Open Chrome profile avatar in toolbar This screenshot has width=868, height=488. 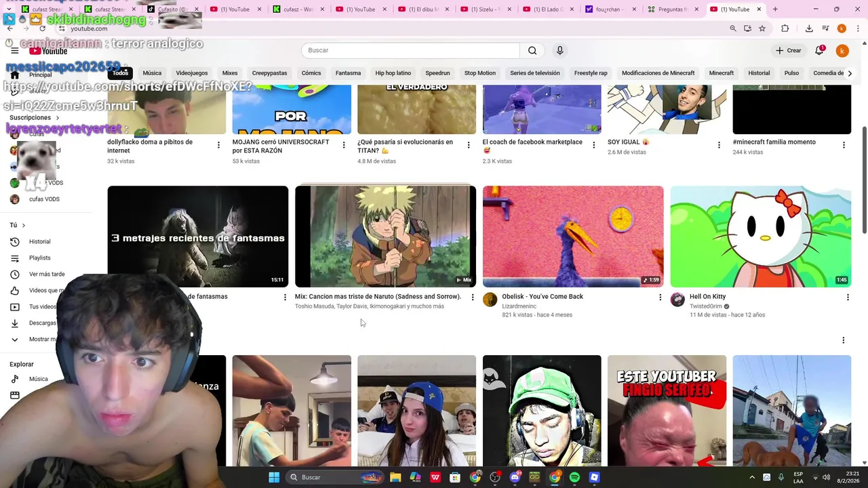point(842,28)
